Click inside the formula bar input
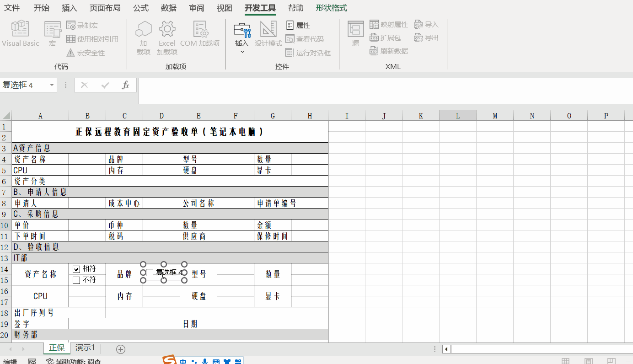The height and width of the screenshot is (364, 633). [x=384, y=91]
